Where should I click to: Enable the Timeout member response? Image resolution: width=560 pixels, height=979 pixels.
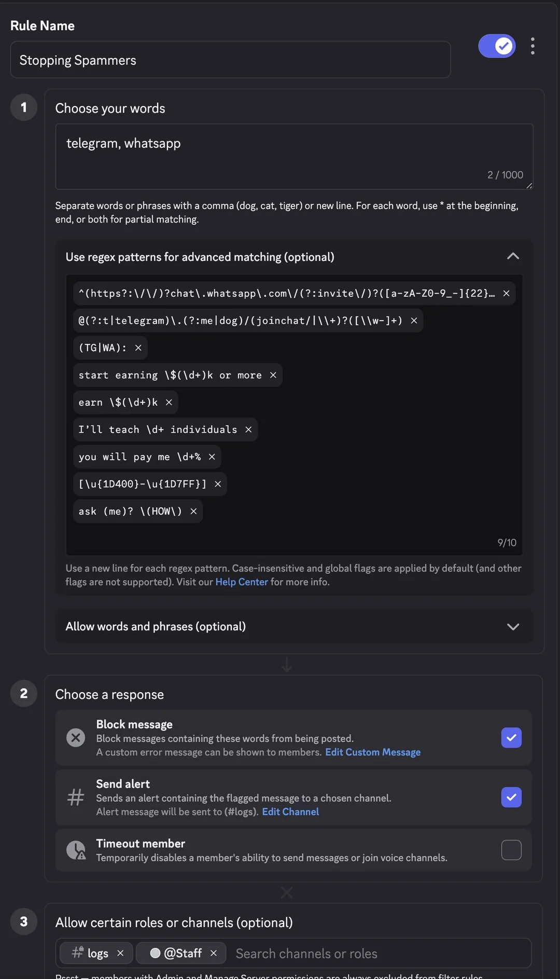pyautogui.click(x=511, y=850)
